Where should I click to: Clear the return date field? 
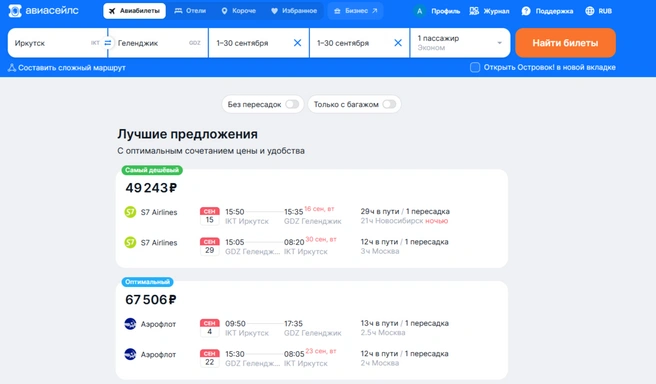tap(398, 43)
